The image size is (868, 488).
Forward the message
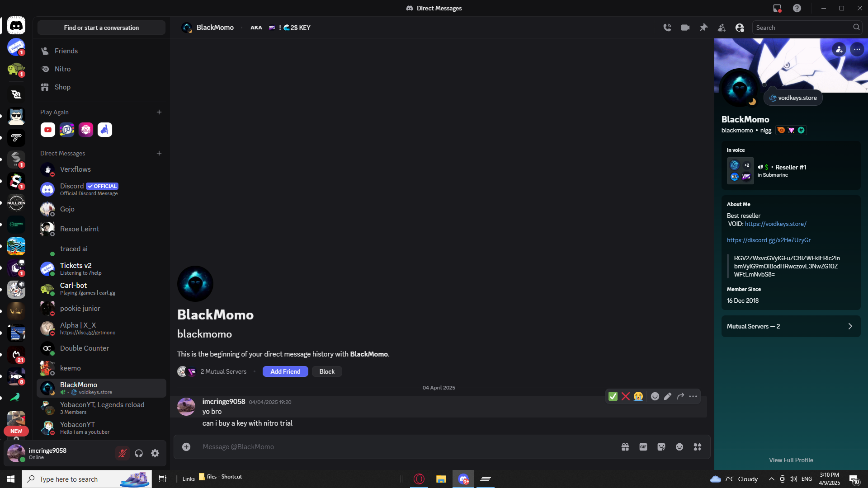point(680,396)
